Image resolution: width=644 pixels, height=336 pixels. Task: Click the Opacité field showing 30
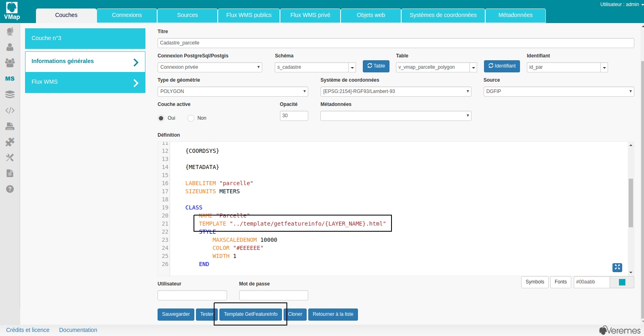click(x=294, y=116)
